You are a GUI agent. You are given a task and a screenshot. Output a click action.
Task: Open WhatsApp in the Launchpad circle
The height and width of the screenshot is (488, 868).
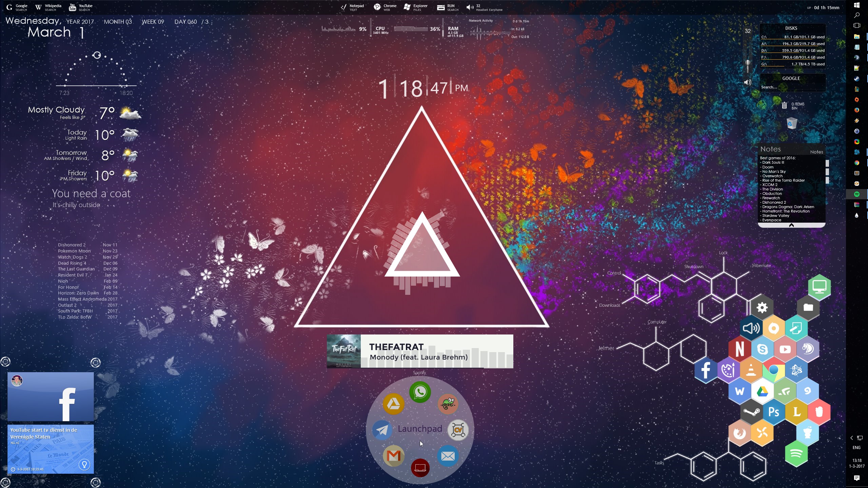pyautogui.click(x=420, y=392)
